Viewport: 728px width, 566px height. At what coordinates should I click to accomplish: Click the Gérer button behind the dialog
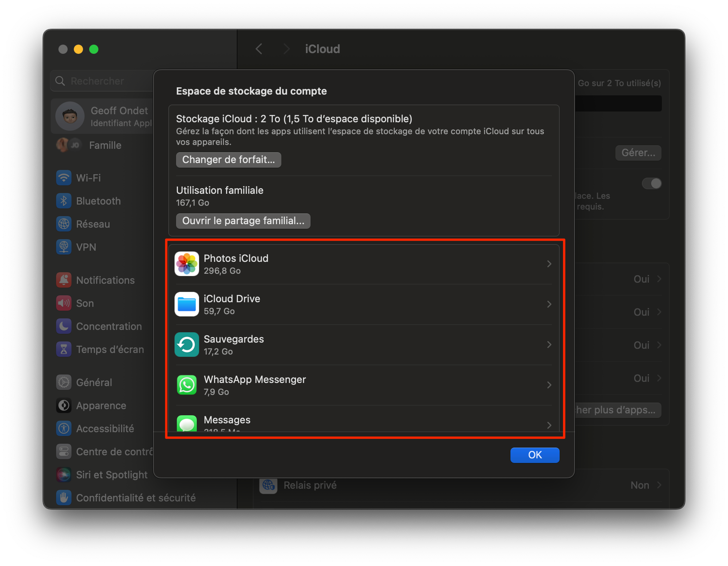point(638,153)
